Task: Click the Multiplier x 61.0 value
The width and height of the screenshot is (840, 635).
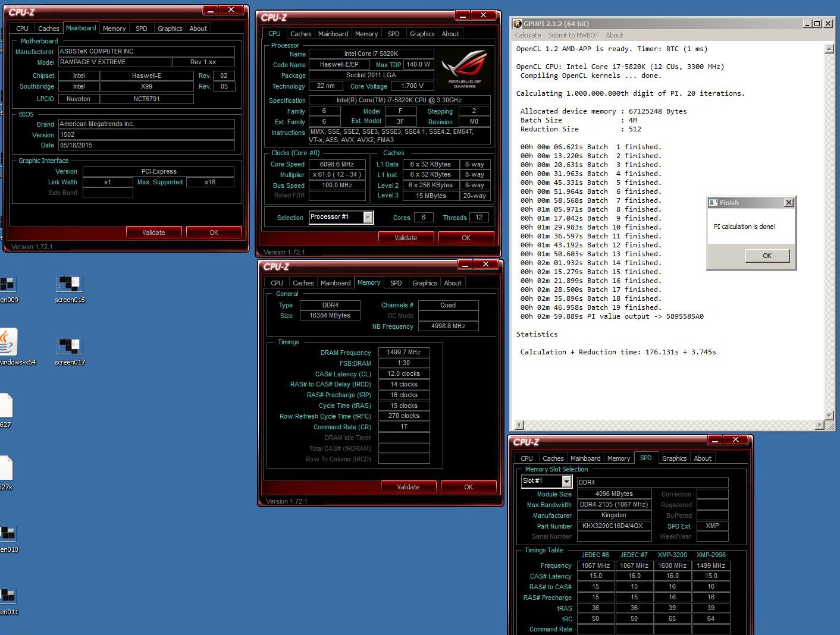Action: coord(337,175)
